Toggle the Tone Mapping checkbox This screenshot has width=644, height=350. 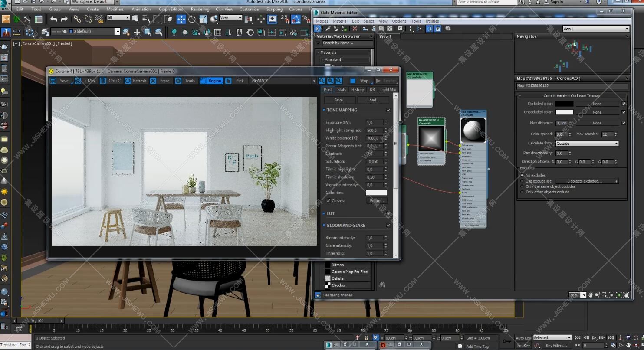click(388, 110)
